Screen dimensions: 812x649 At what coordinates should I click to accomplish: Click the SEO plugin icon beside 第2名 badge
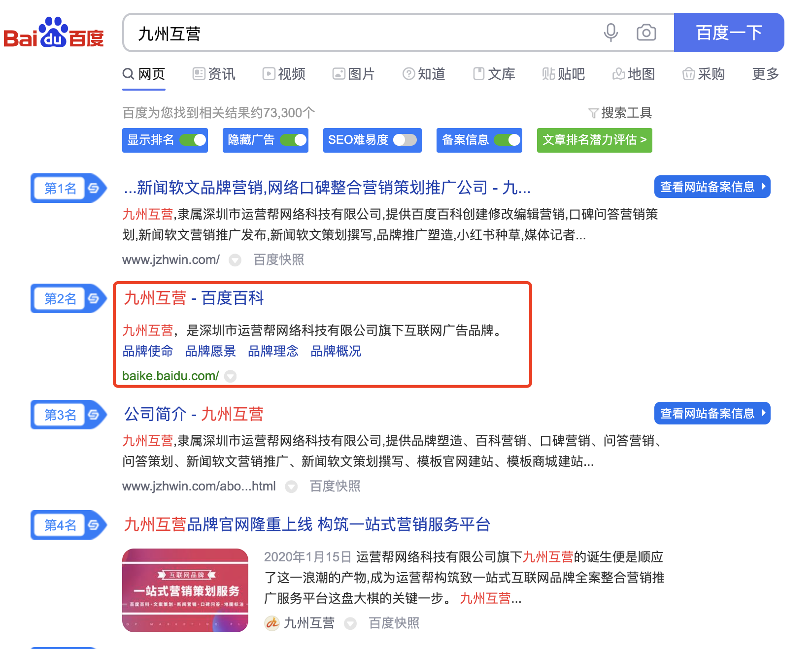pos(93,299)
